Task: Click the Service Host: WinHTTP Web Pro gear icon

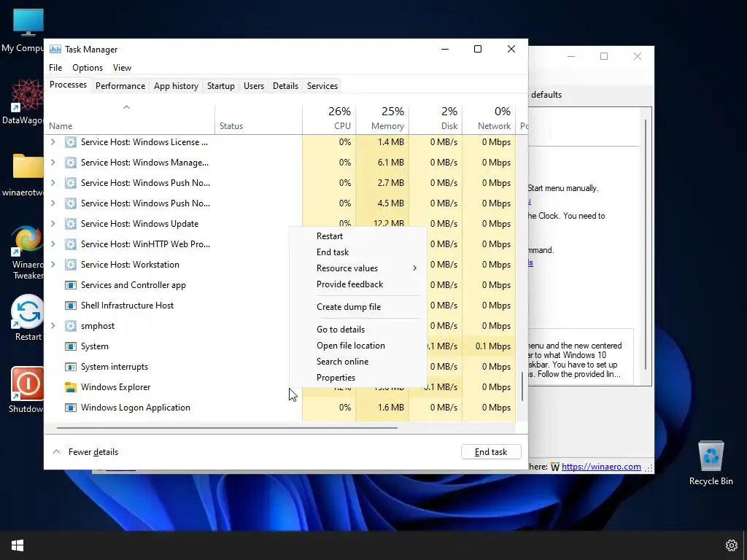Action: (71, 244)
